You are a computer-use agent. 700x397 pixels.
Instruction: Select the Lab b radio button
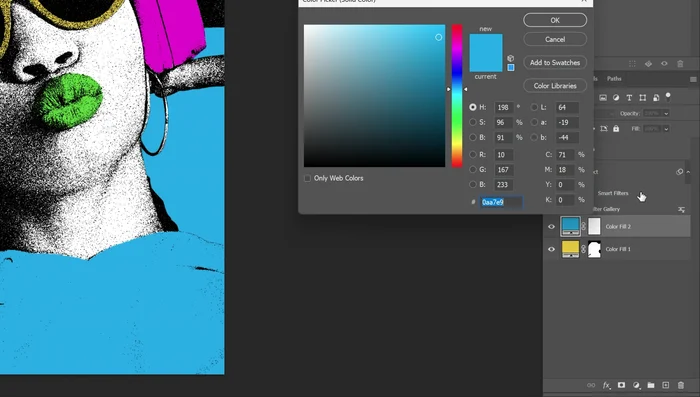click(534, 137)
